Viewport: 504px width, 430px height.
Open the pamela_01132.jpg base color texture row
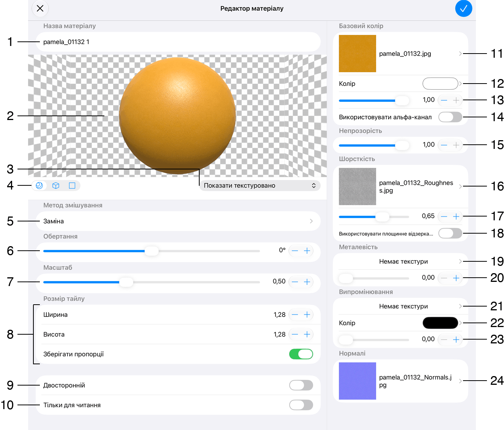click(x=400, y=54)
